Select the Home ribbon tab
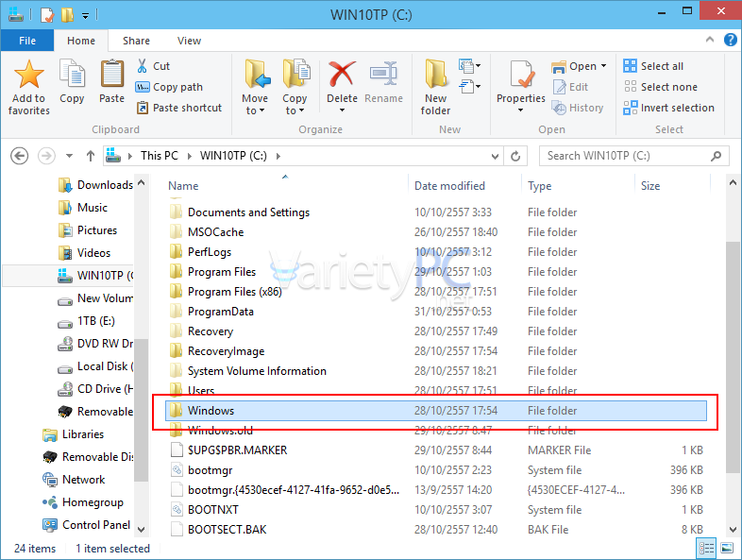The height and width of the screenshot is (560, 742). [x=81, y=41]
